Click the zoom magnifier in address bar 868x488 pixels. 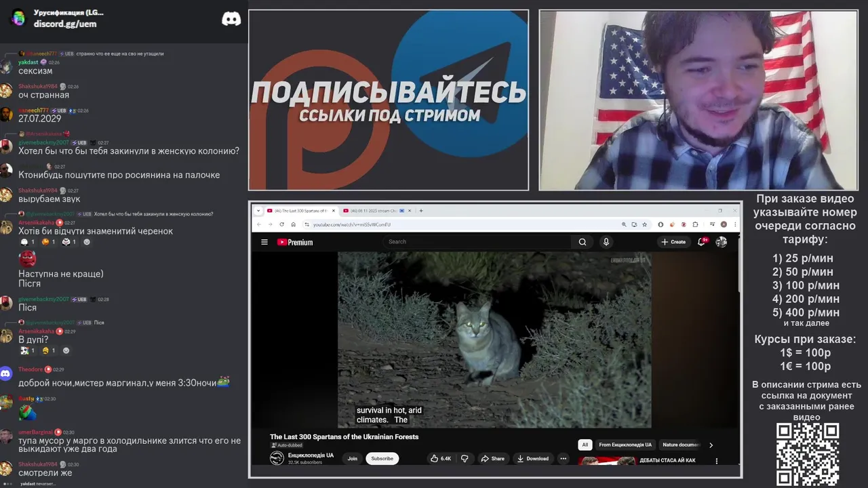coord(624,224)
